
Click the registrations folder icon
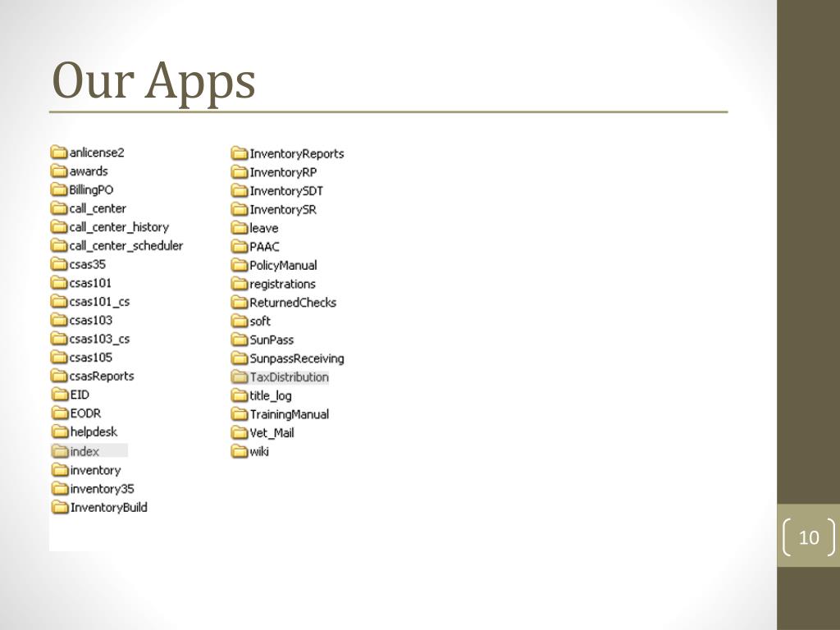coord(240,284)
